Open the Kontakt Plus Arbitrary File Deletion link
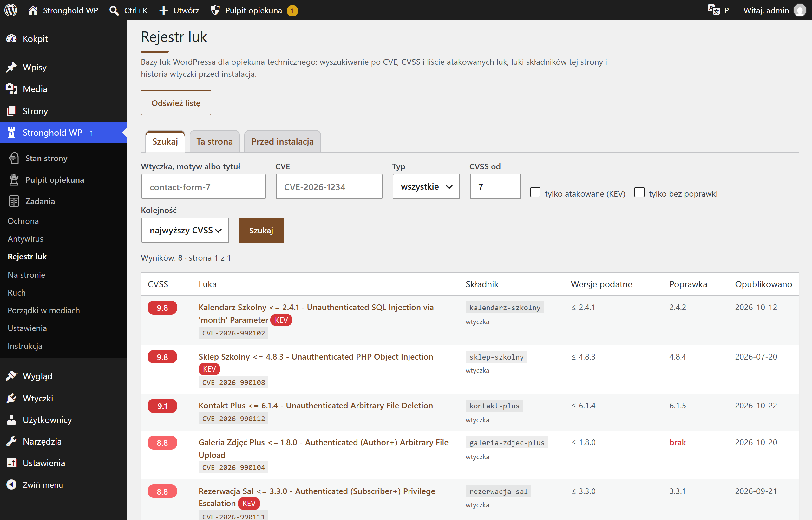Screen dimensions: 812x520 (x=316, y=406)
